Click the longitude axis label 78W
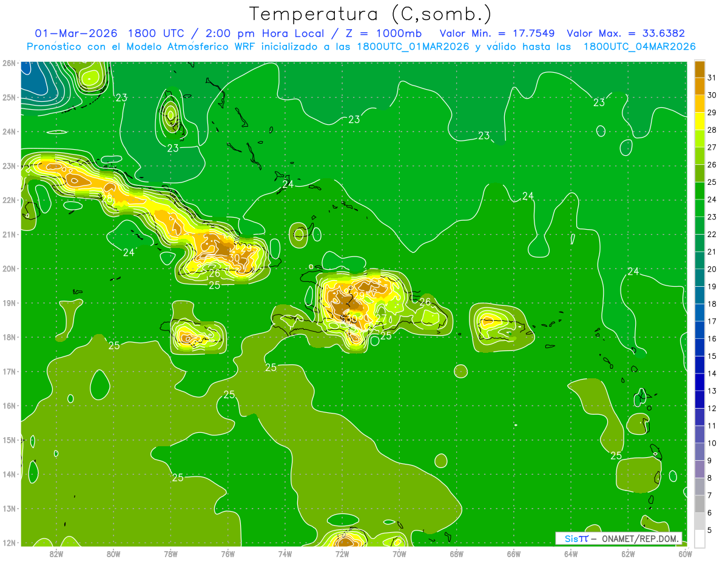The width and height of the screenshot is (728, 562). (170, 554)
